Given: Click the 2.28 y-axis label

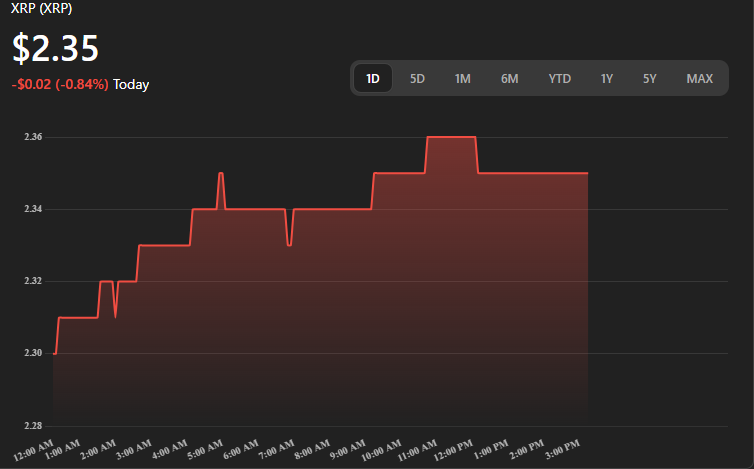Looking at the screenshot, I should (32, 426).
